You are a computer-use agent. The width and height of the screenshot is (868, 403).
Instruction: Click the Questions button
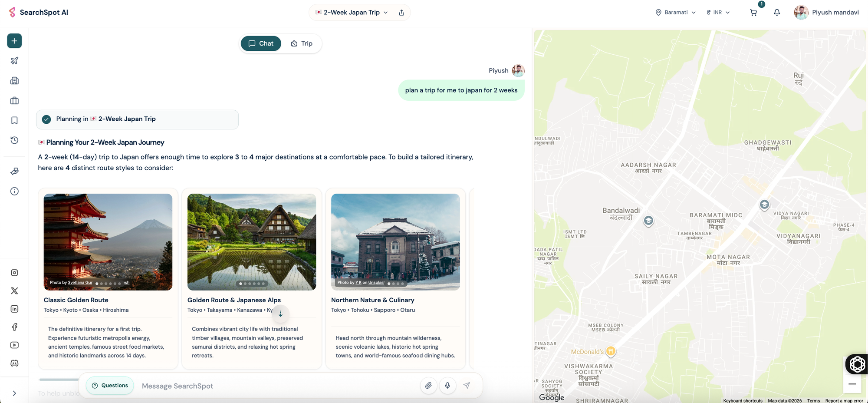(110, 386)
